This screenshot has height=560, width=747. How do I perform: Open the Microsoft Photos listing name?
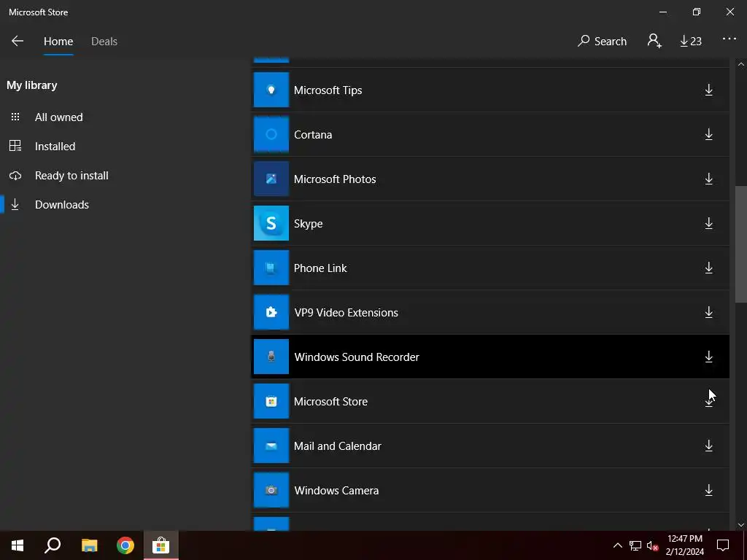[335, 179]
